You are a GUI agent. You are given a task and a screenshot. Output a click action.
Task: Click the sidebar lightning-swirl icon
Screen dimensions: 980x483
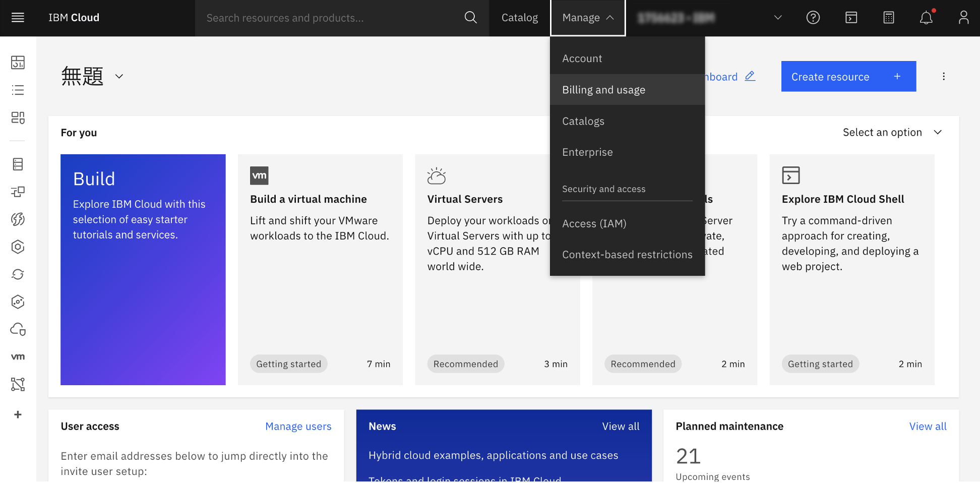click(18, 219)
